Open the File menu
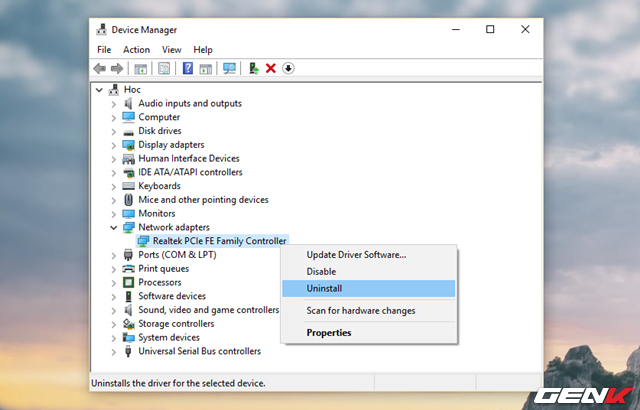Image resolution: width=640 pixels, height=410 pixels. [x=104, y=50]
